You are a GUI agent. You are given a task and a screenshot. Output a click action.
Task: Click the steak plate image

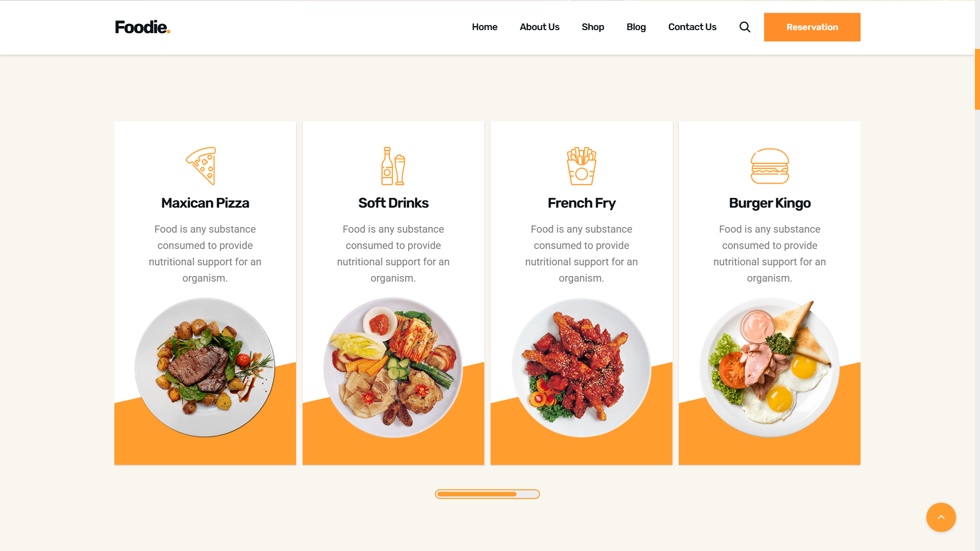tap(205, 367)
